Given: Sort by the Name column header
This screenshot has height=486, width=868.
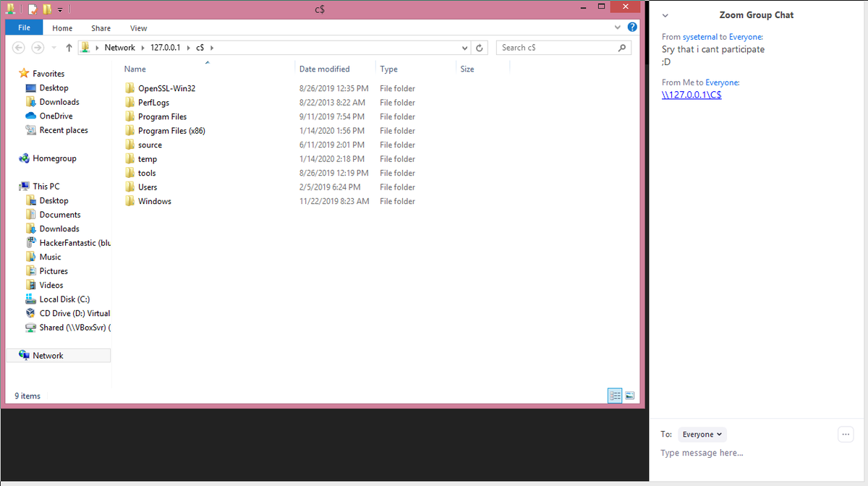Looking at the screenshot, I should click(135, 69).
